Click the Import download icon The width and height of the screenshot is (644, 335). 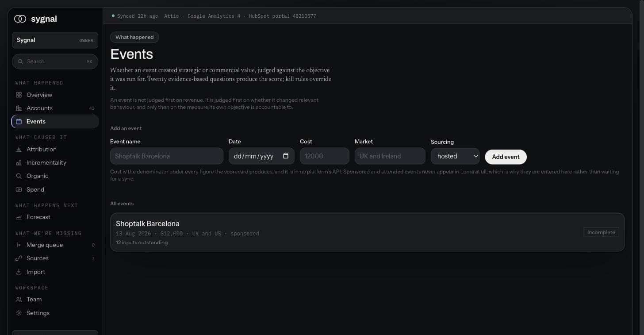point(19,272)
